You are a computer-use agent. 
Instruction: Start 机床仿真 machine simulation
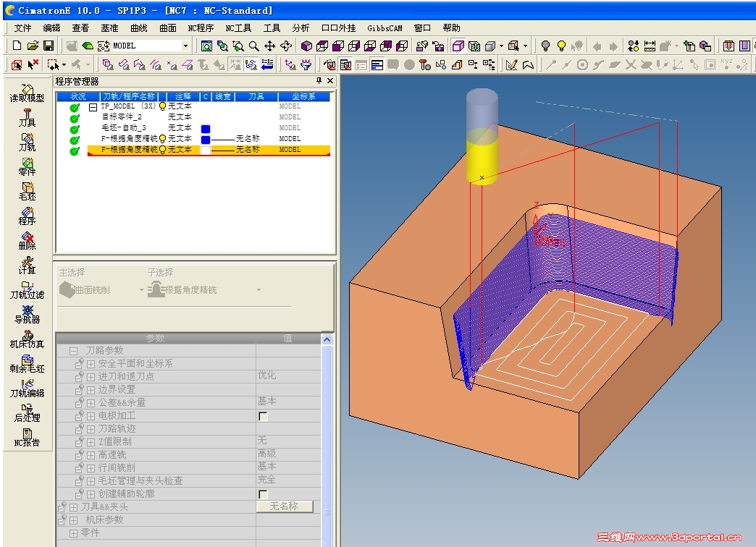point(27,339)
